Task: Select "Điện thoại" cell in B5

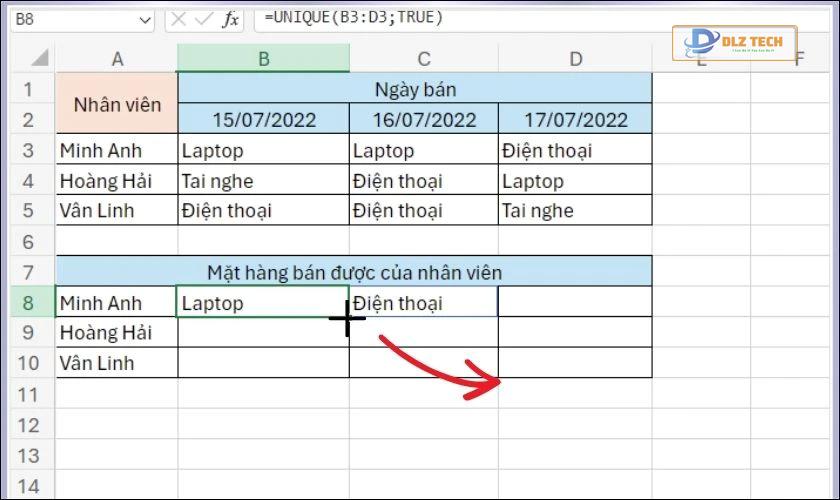Action: click(264, 210)
